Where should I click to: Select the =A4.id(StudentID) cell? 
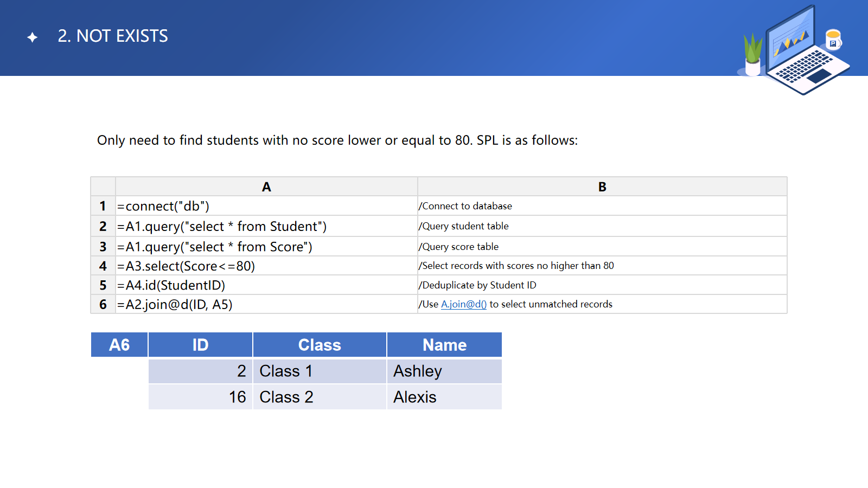coord(266,285)
